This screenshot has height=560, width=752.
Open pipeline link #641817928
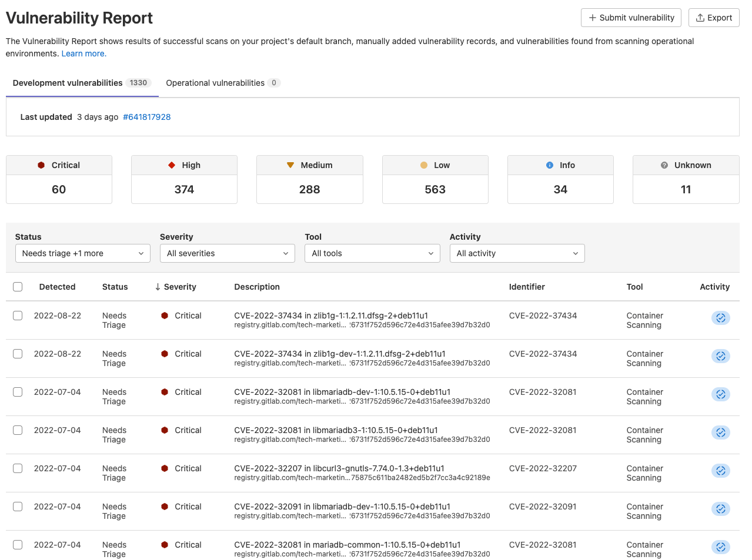click(x=147, y=117)
